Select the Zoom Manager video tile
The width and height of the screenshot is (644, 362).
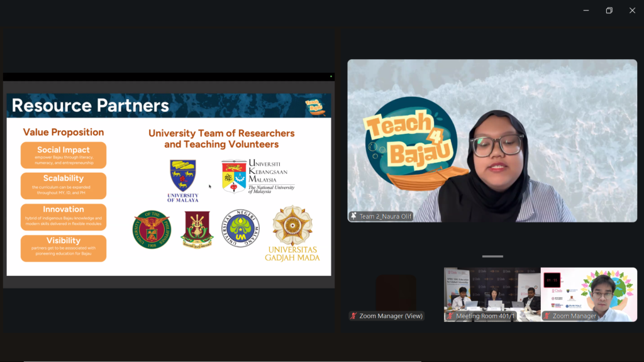589,294
